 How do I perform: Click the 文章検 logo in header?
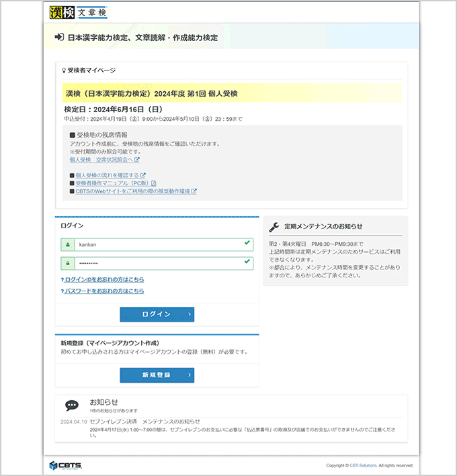(92, 13)
